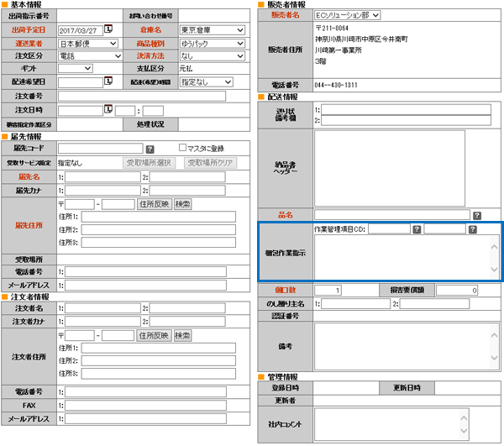Focus 住所3 field under 届先住所
This screenshot has width=504, height=446.
point(159,242)
